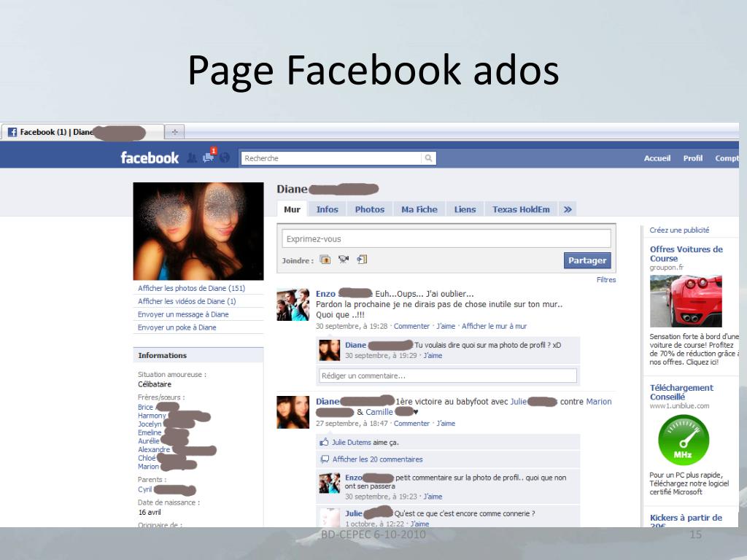
Task: Click Diane's small avatar on the 19:29 comment
Action: pos(329,350)
